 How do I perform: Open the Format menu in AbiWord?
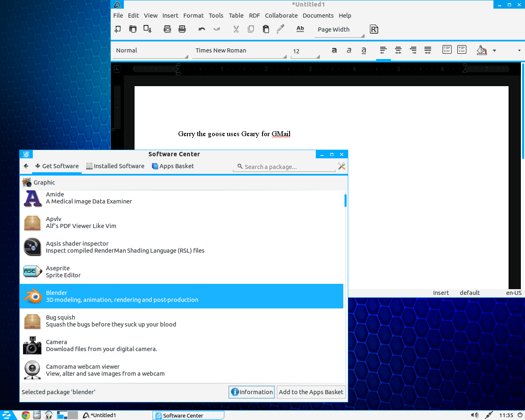point(193,16)
